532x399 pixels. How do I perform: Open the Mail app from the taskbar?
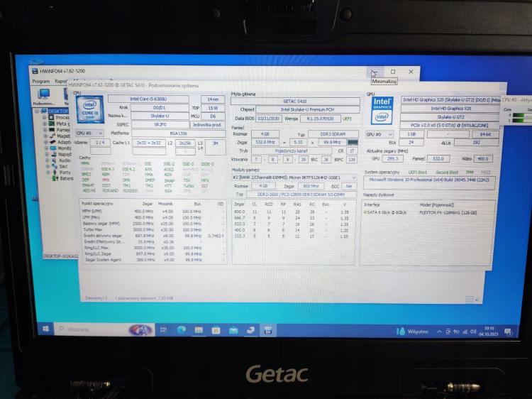[233, 330]
